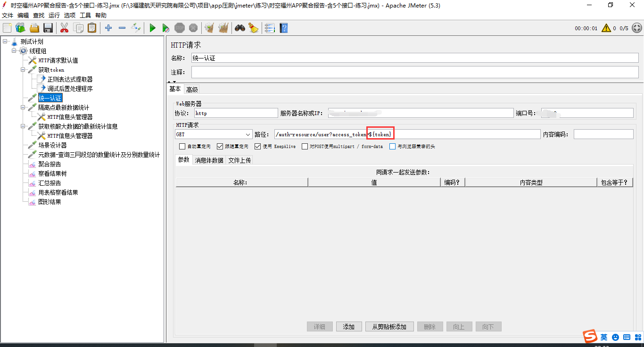Click the yellow warning triangle error counter
Screen dimensions: 644x347
[x=606, y=28]
